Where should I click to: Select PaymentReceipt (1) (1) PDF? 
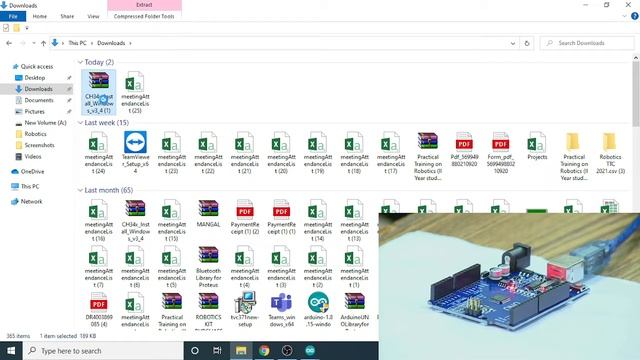281,217
